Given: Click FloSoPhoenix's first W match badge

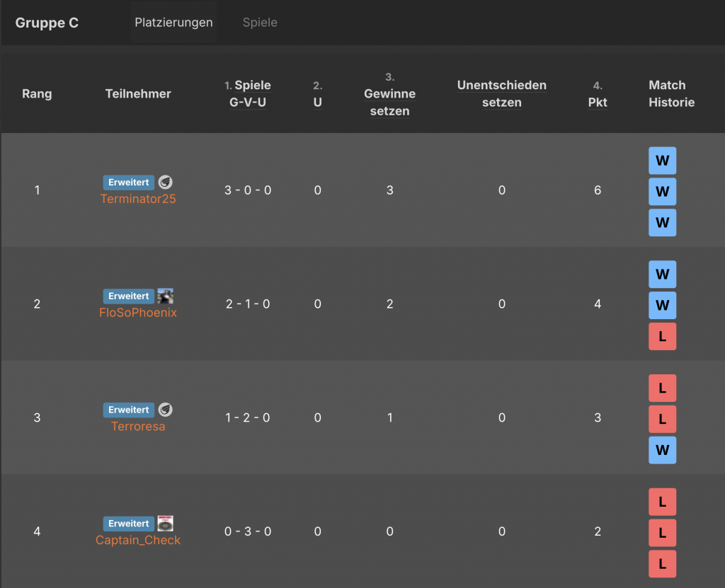Looking at the screenshot, I should [662, 275].
